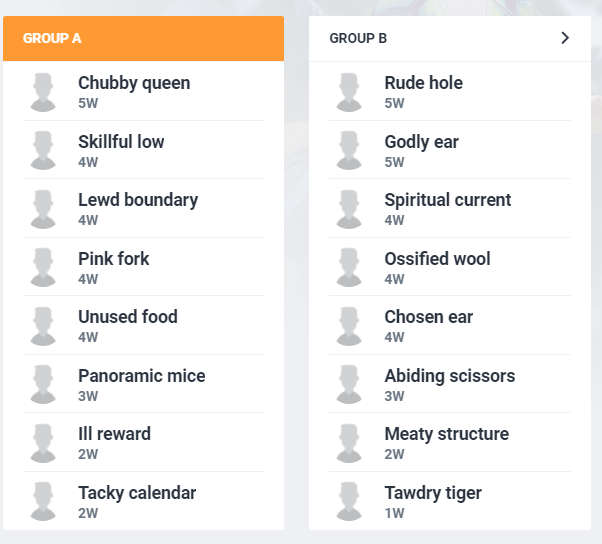Open the Panoramic mice team name
Screen dimensions: 602x544
pyautogui.click(x=141, y=376)
